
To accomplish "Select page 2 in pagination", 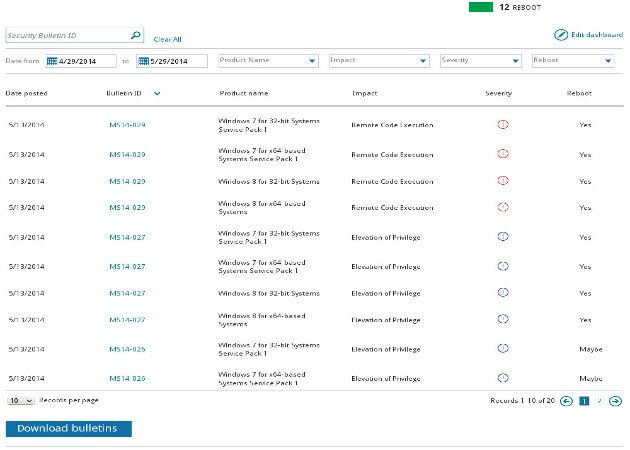I will pyautogui.click(x=599, y=400).
